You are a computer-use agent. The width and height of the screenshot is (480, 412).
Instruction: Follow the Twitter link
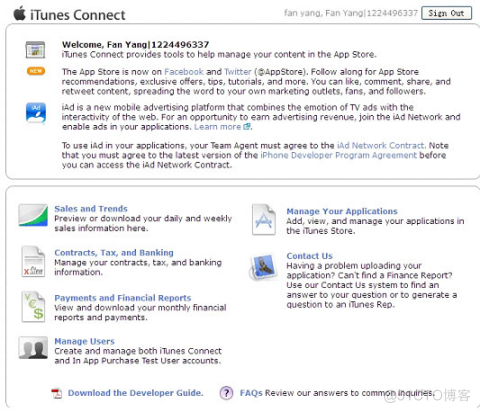coord(238,72)
